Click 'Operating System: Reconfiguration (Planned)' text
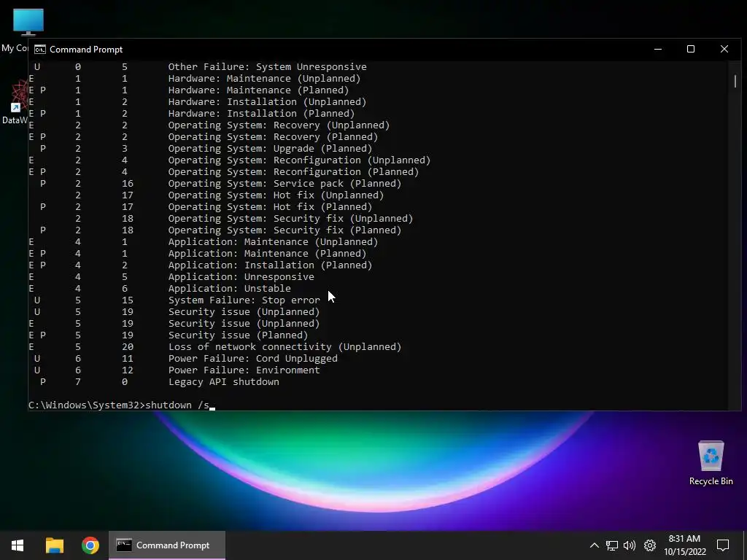Image resolution: width=747 pixels, height=560 pixels. click(293, 172)
